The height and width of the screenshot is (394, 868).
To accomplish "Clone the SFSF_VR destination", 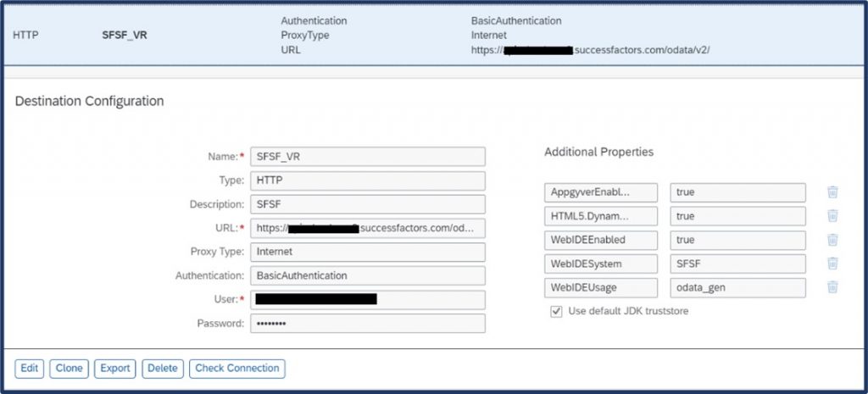I will (x=70, y=369).
